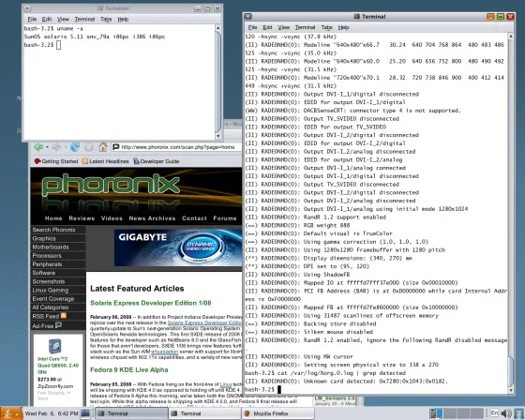Expand the forward button history dropdown arrow

66,147
